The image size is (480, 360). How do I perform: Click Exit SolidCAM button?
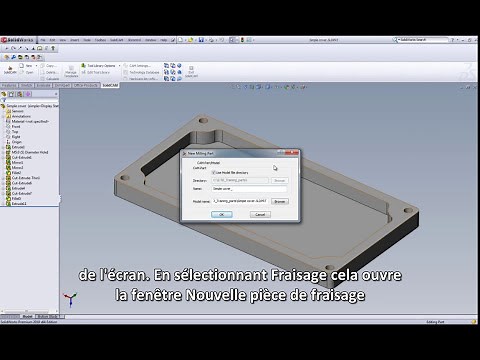(x=191, y=72)
